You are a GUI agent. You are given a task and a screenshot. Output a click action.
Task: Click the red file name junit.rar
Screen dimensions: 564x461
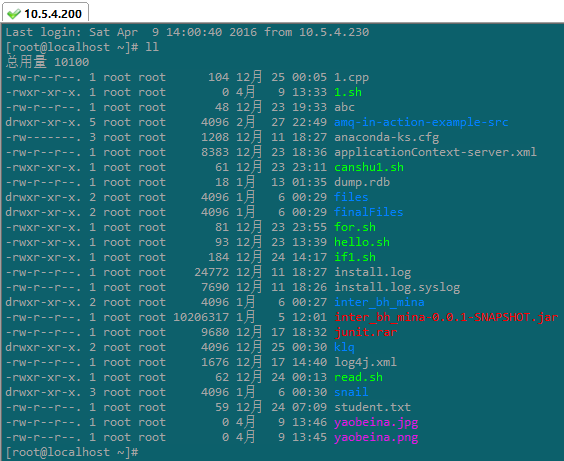pos(365,332)
